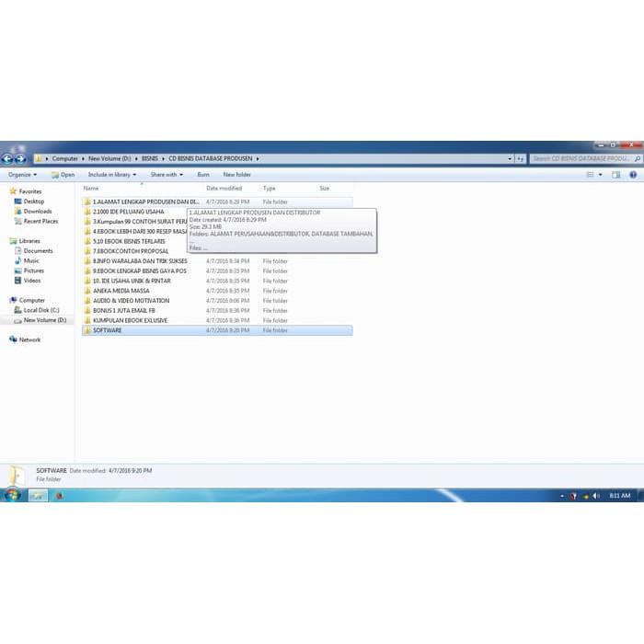Screen dimensions: 644x644
Task: Click the New folder button
Action: tap(236, 174)
